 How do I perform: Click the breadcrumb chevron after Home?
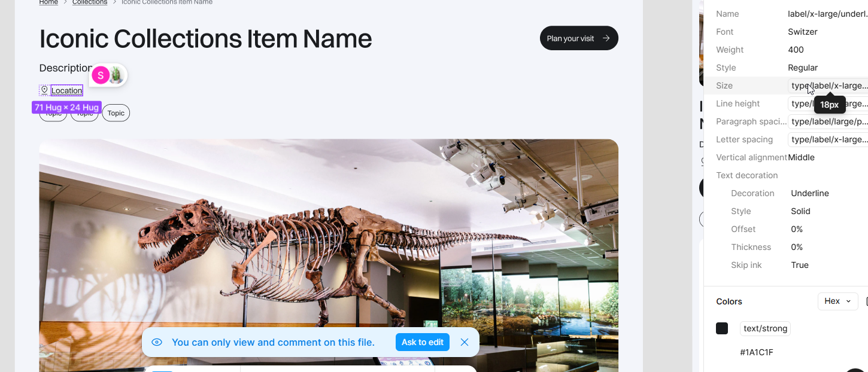click(65, 2)
